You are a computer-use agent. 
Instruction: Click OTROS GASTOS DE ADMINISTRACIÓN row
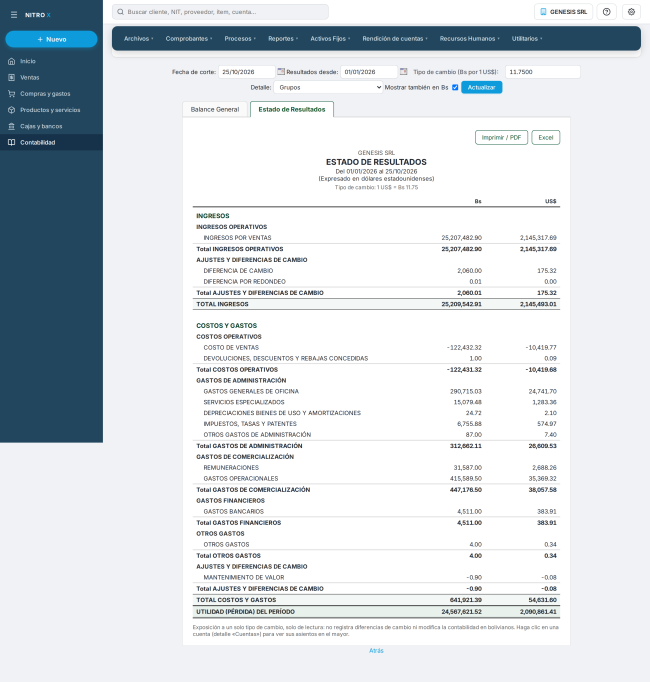pos(376,435)
